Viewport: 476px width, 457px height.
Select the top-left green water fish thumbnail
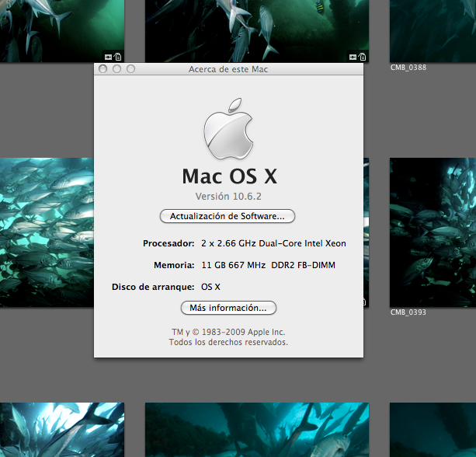tap(62, 31)
